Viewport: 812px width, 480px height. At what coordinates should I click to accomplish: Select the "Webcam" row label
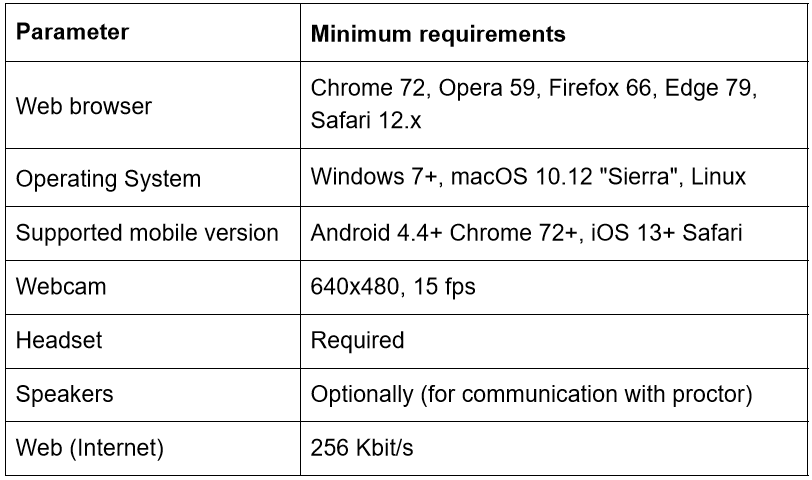(61, 286)
